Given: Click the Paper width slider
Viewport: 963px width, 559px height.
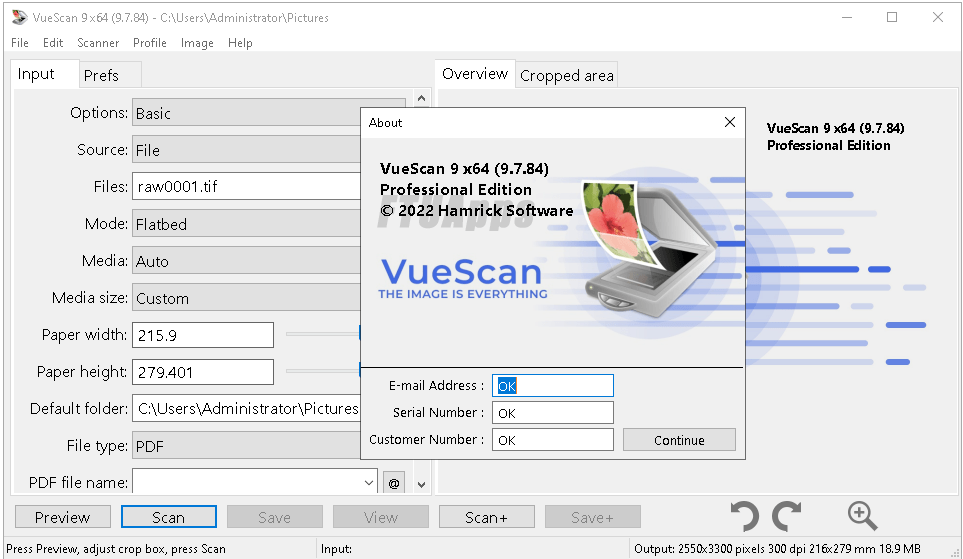Looking at the screenshot, I should pos(323,334).
